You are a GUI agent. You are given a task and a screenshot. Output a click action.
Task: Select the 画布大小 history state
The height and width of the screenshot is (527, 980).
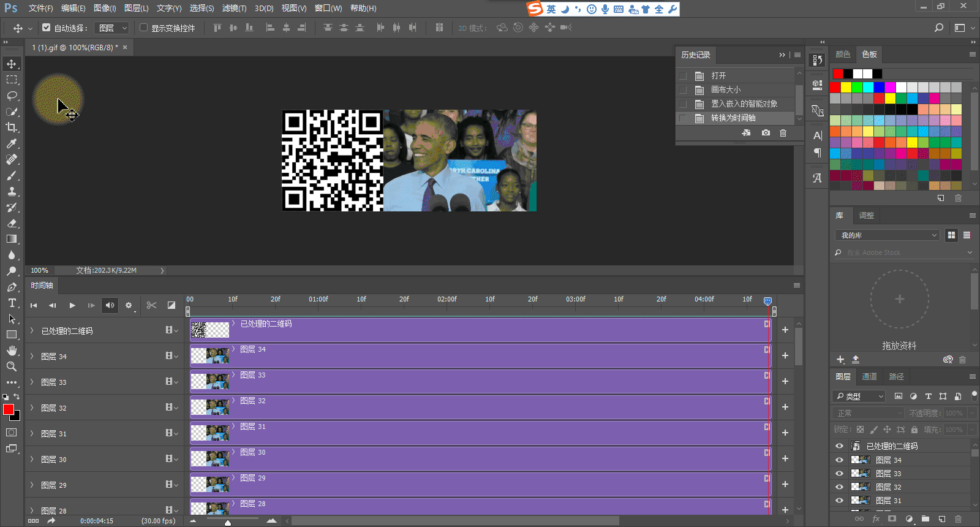[x=726, y=89]
